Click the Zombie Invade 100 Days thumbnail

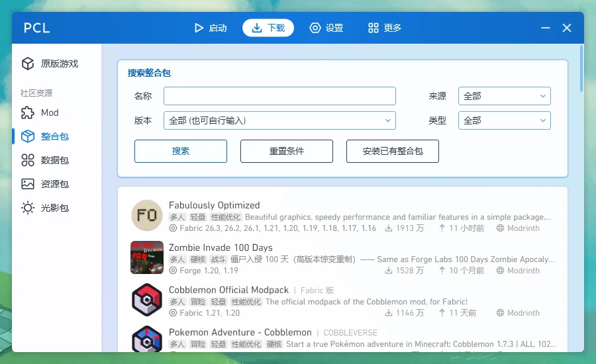147,257
